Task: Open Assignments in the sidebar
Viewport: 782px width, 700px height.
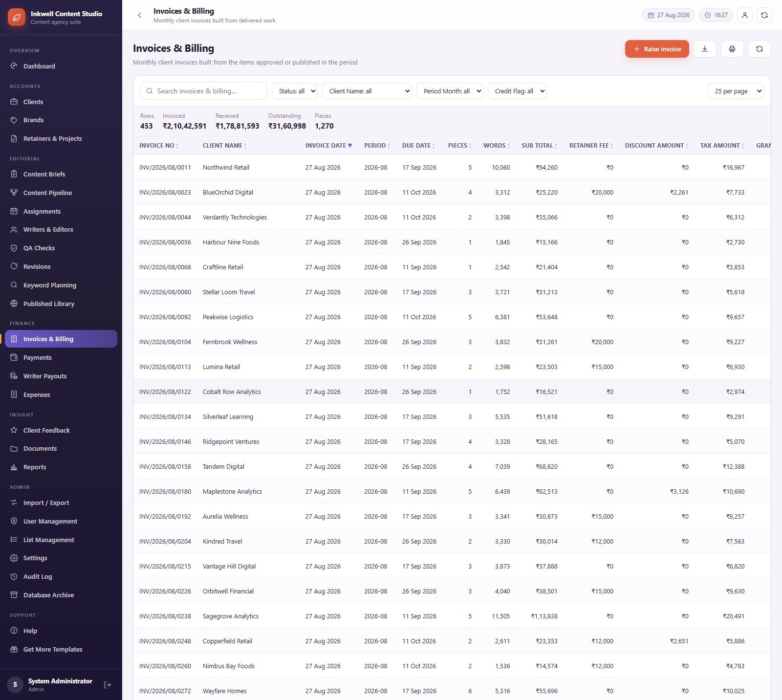Action: tap(61, 211)
